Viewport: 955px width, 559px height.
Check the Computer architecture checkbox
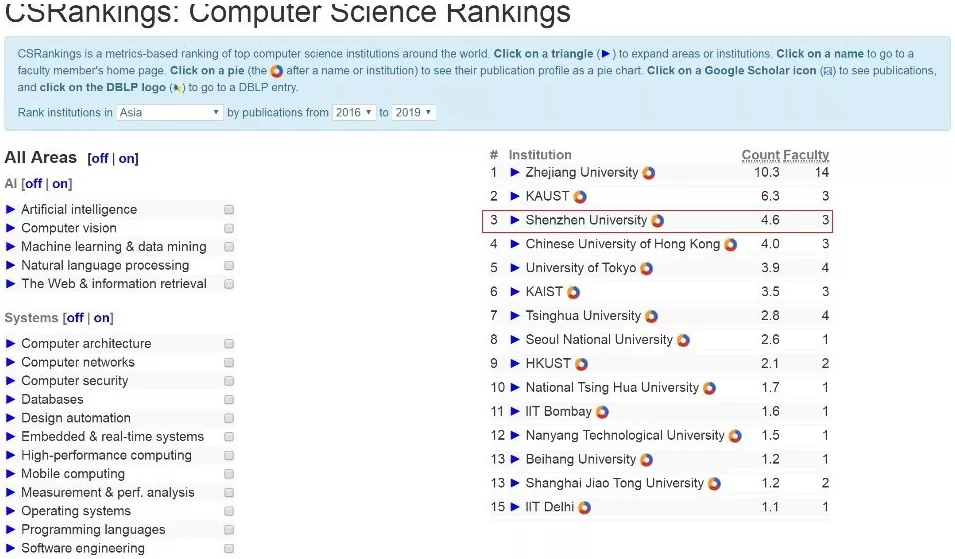(x=229, y=343)
